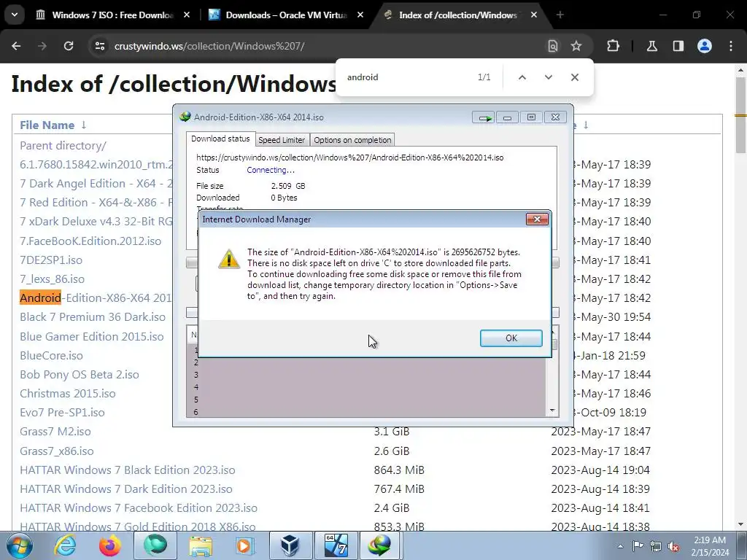
Task: Reload the current page
Action: (69, 46)
